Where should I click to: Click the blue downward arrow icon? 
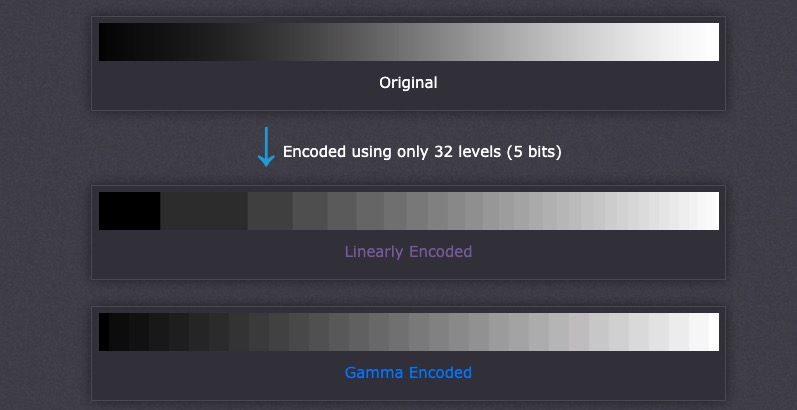tap(266, 147)
